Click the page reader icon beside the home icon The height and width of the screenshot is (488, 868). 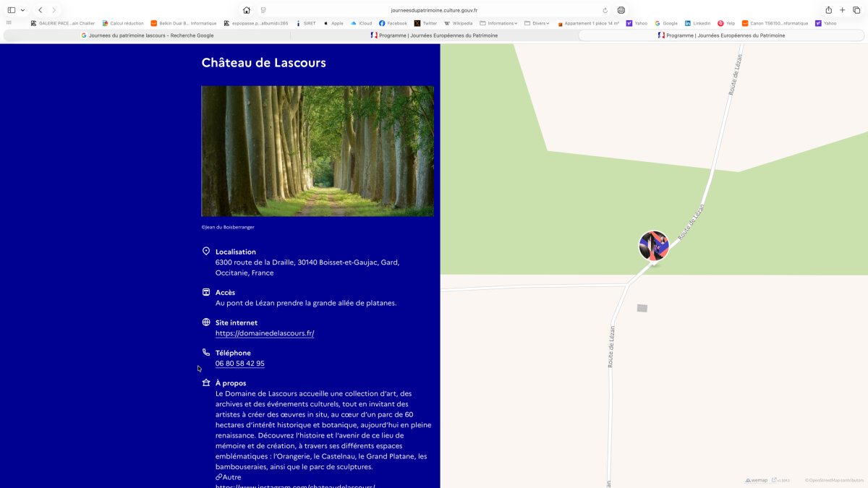(263, 10)
